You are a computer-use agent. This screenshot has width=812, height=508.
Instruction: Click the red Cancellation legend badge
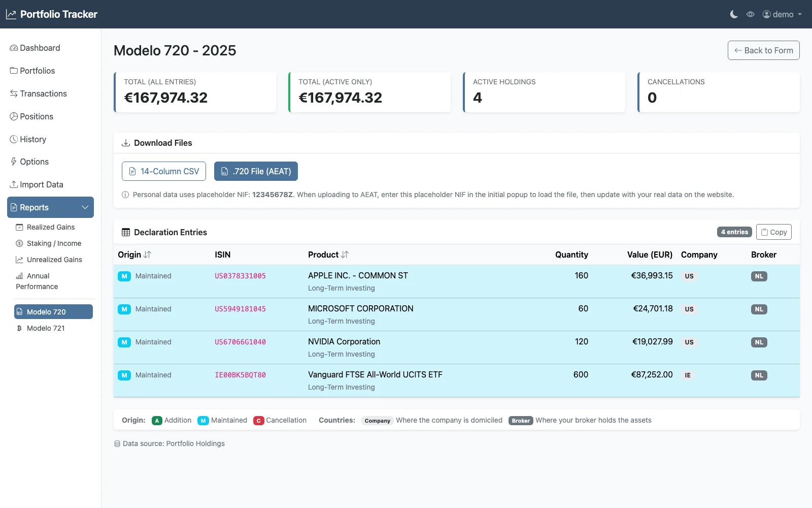coord(259,421)
